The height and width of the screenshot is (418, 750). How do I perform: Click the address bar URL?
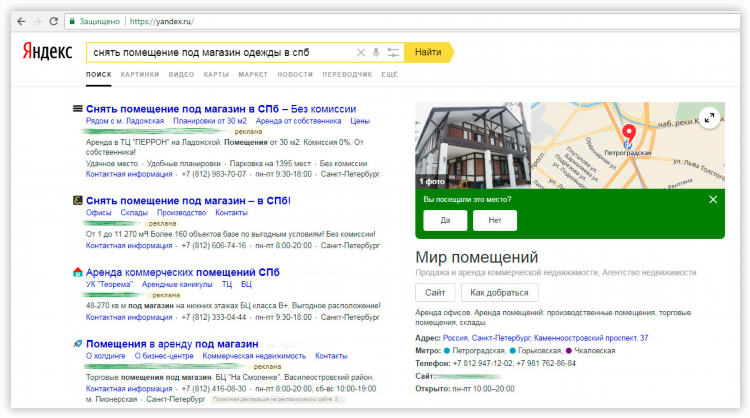162,22
